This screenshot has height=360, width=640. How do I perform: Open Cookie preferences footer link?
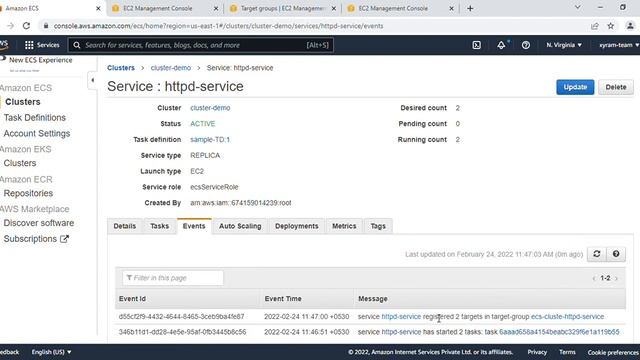coord(613,352)
